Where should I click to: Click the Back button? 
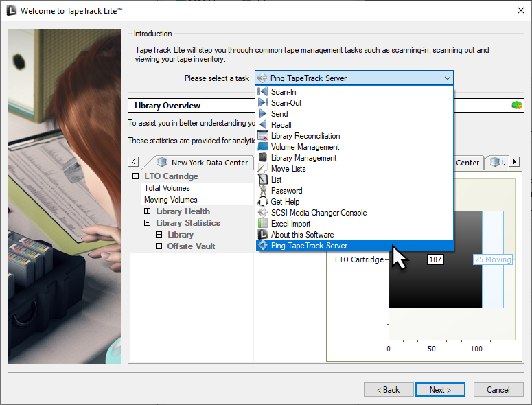[389, 390]
